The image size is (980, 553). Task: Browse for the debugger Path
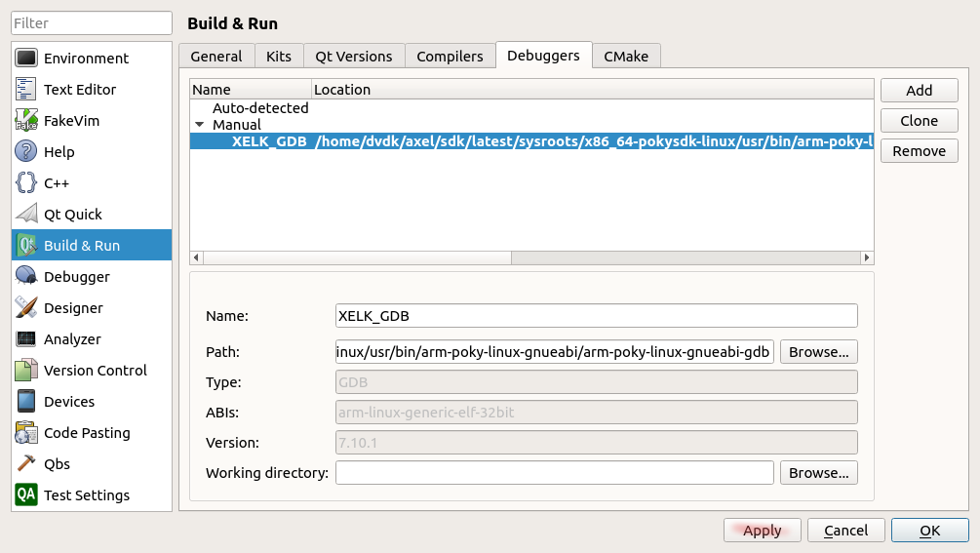(818, 352)
